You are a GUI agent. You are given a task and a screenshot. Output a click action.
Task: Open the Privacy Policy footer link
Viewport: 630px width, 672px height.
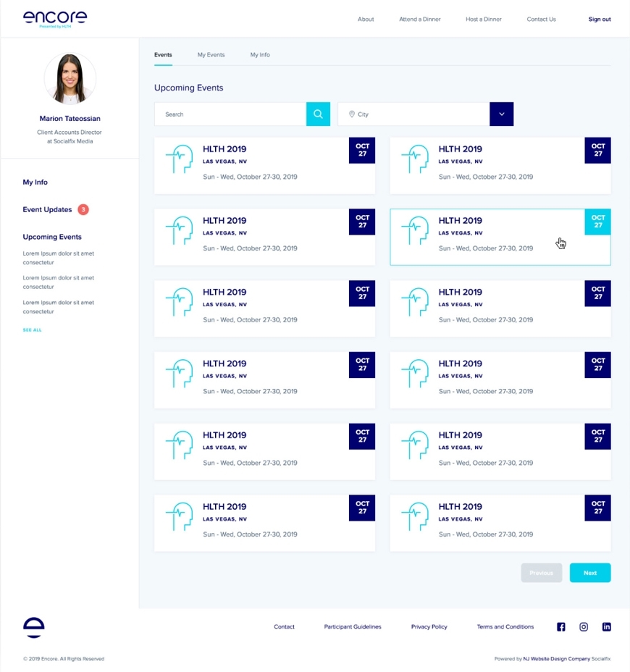pos(429,626)
